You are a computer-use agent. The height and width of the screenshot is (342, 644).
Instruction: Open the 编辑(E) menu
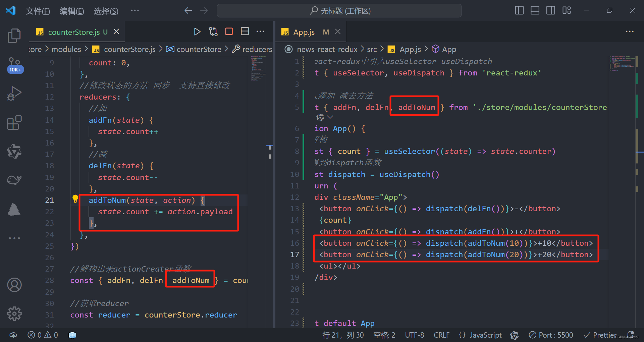click(72, 11)
